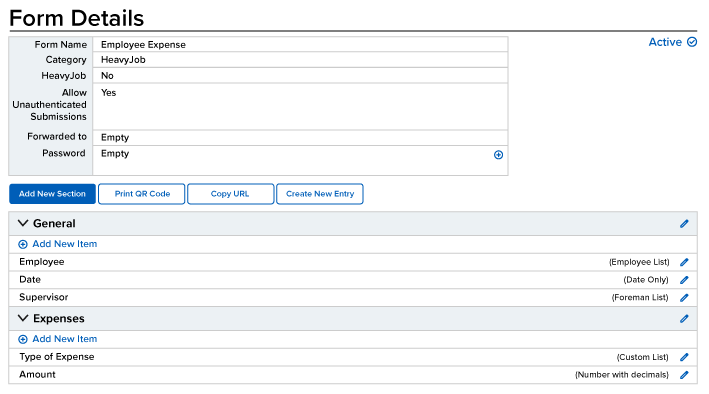This screenshot has width=709, height=394.
Task: Add New Item in Expenses section
Action: [65, 339]
